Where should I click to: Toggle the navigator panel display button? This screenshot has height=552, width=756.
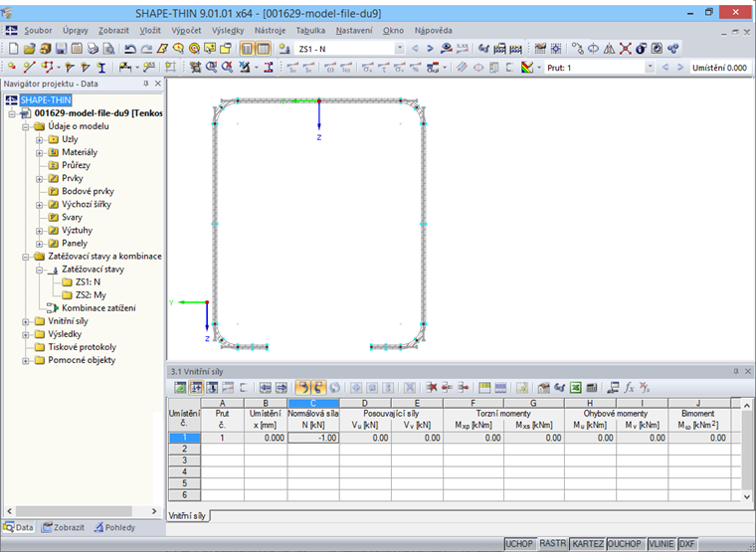click(247, 48)
